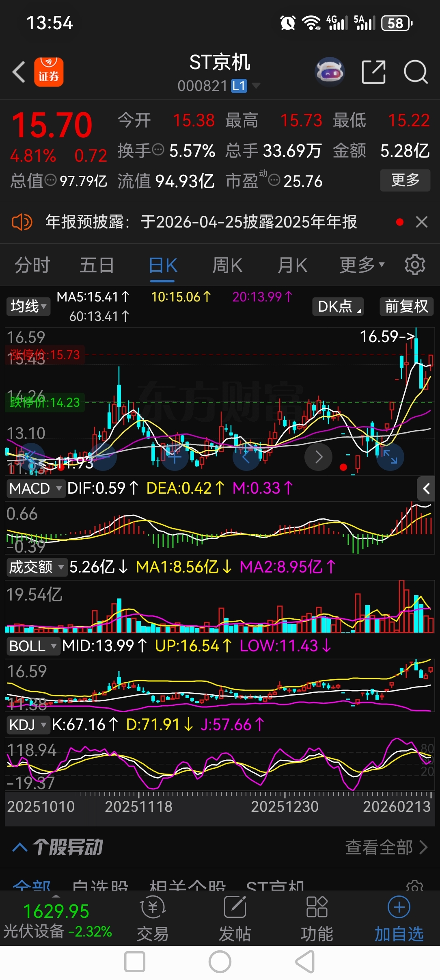Screen dimensions: 440x980
Task: Go back with the left arrow icon
Action: pos(19,72)
